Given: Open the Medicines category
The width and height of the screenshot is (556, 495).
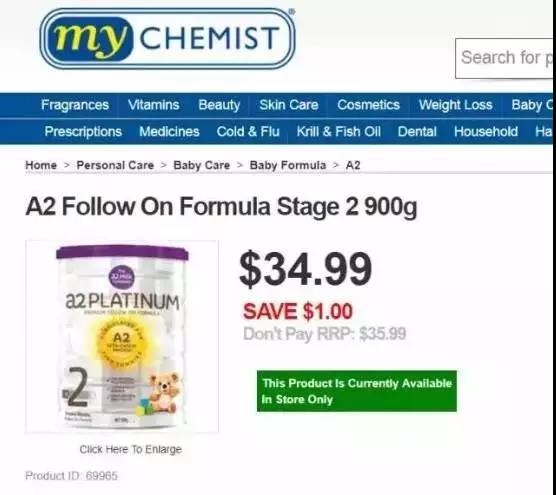Looking at the screenshot, I should click(x=169, y=132).
